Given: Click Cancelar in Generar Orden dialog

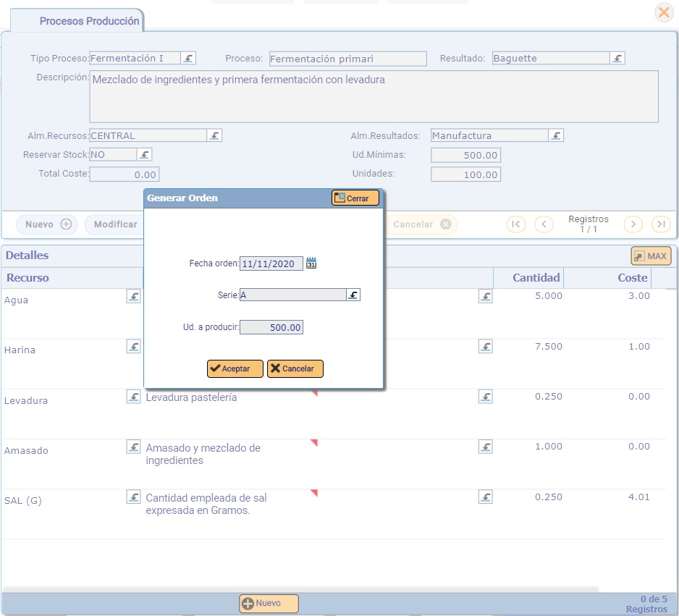Looking at the screenshot, I should [295, 369].
